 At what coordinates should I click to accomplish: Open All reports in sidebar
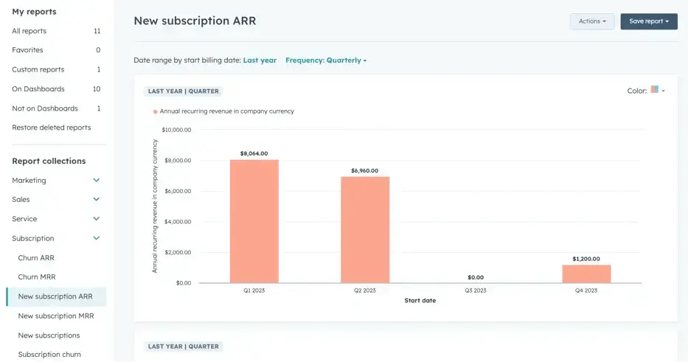[56, 31]
